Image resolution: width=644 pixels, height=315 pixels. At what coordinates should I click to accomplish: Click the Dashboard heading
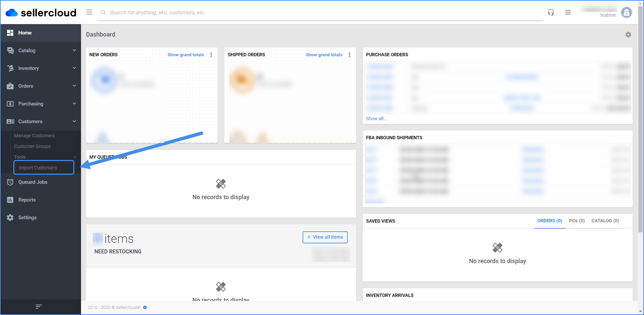tap(100, 34)
